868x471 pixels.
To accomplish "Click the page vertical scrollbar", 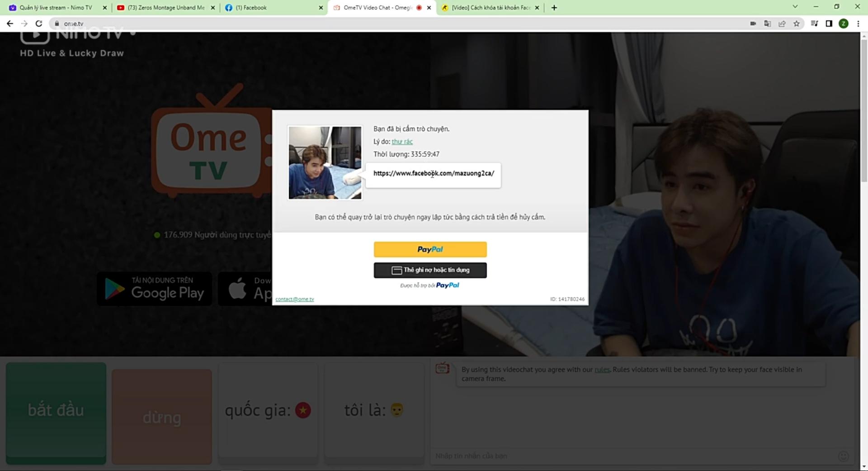I will [864, 111].
